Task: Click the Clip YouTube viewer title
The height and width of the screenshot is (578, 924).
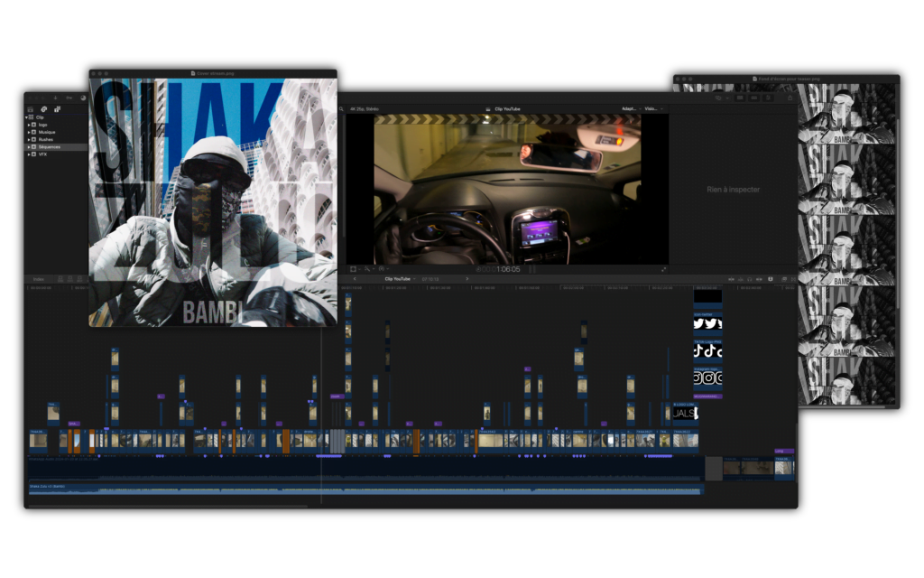Action: [507, 109]
